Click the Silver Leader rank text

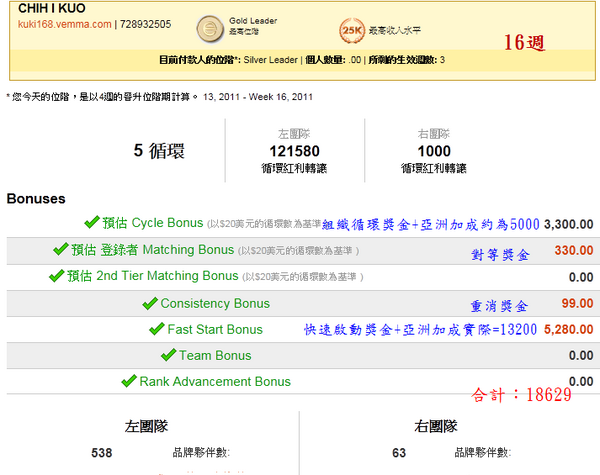tap(271, 60)
